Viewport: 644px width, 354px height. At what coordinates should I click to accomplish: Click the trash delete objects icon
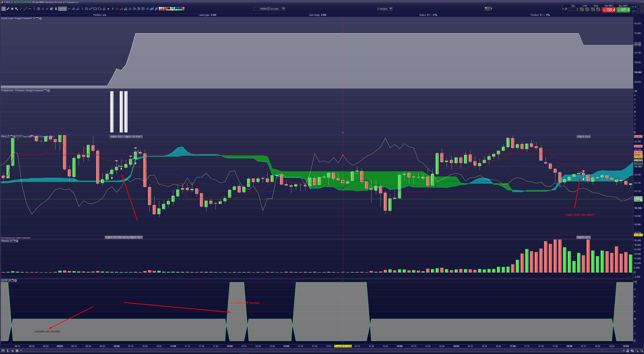56,9
